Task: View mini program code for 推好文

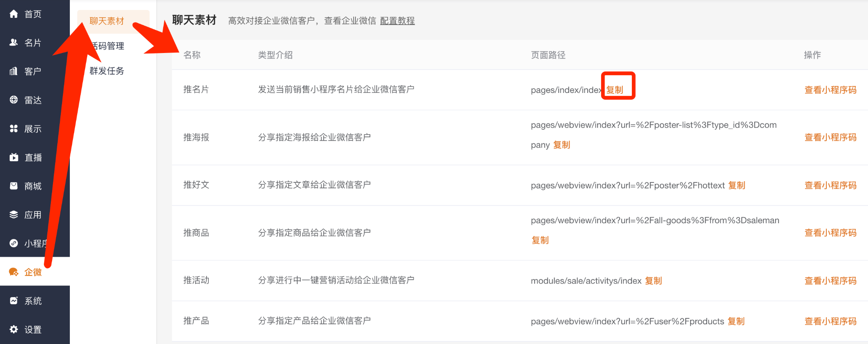Action: (830, 185)
